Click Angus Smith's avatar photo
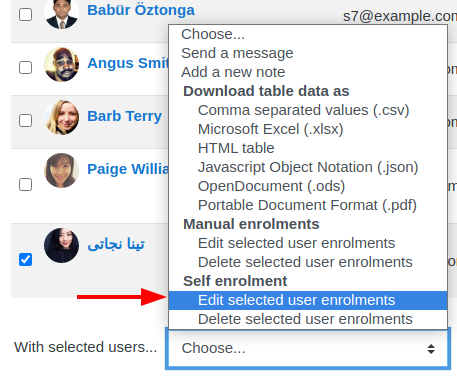The image size is (457, 384). pos(61,64)
